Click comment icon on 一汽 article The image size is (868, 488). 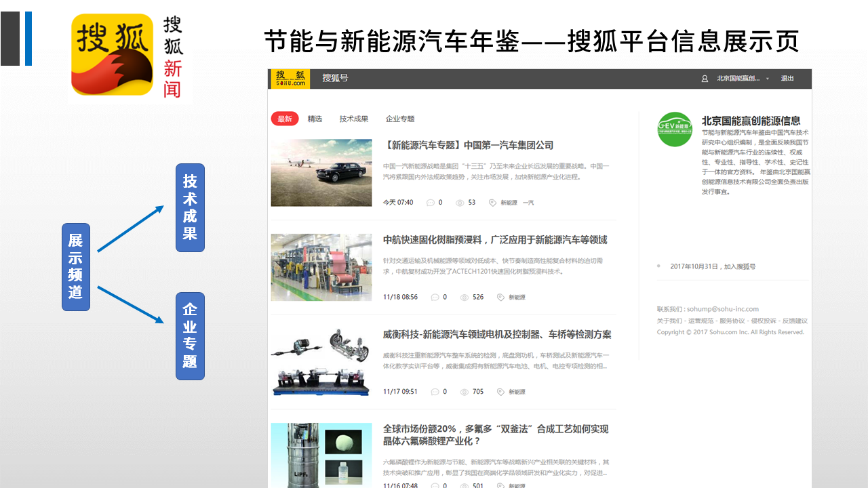tap(430, 203)
